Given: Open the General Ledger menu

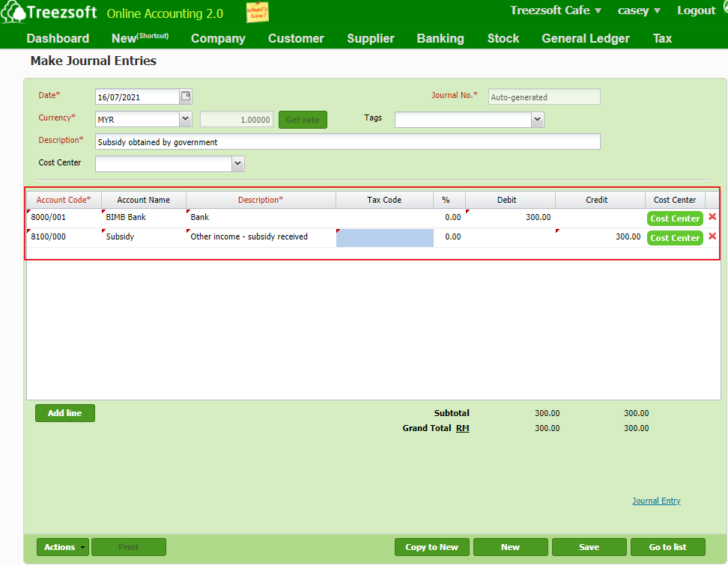Looking at the screenshot, I should click(x=585, y=38).
